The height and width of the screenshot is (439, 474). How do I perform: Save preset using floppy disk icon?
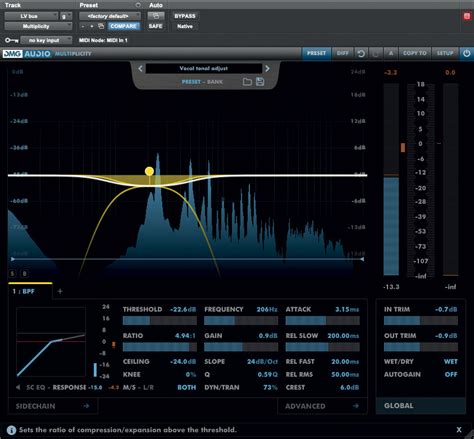(260, 82)
